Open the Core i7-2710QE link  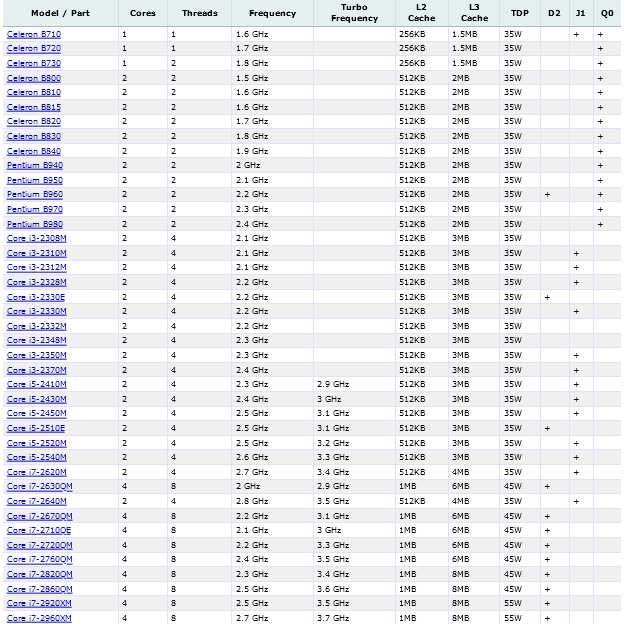(39, 530)
